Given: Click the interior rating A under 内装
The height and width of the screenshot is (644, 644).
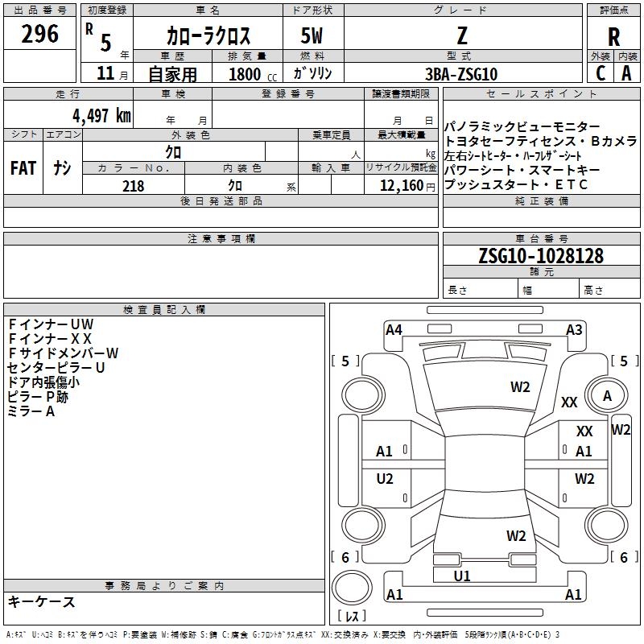Looking at the screenshot, I should [x=626, y=73].
